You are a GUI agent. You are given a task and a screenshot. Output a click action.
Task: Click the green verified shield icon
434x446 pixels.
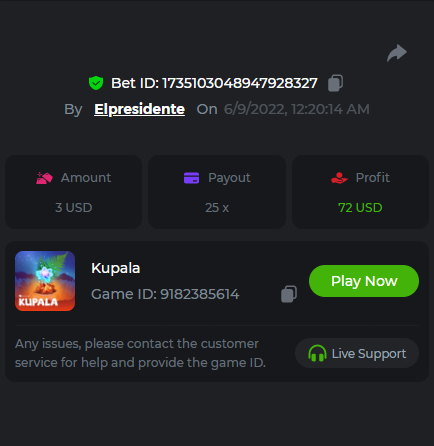coord(96,83)
